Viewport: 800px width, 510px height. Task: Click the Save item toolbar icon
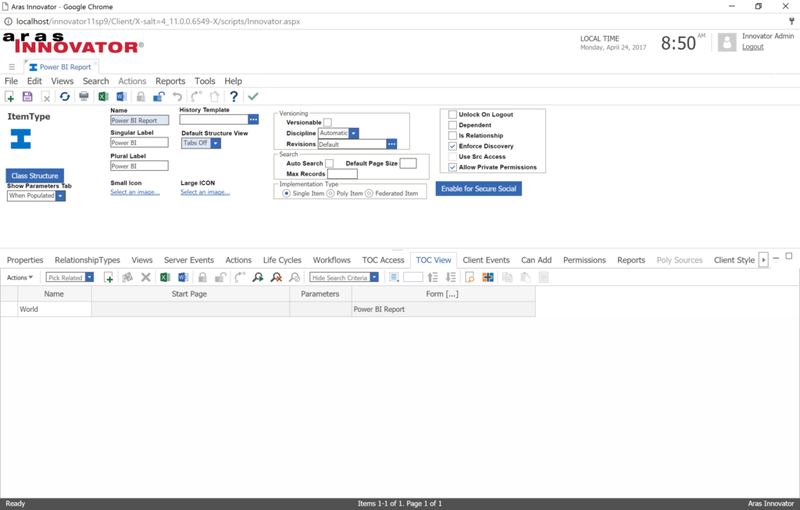[27, 97]
